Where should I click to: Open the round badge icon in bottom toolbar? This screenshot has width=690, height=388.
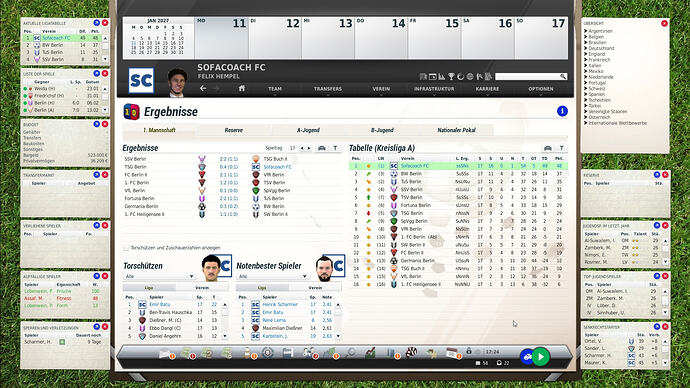click(267, 353)
